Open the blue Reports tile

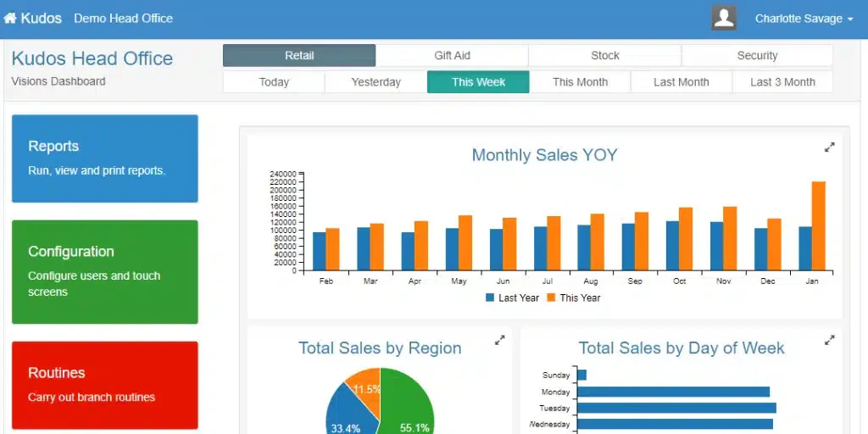tap(104, 159)
